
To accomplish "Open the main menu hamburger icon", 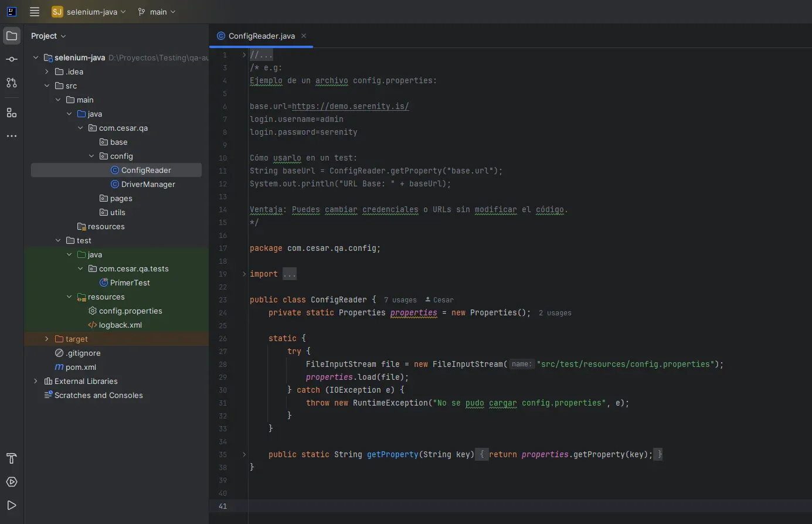I will coord(34,12).
